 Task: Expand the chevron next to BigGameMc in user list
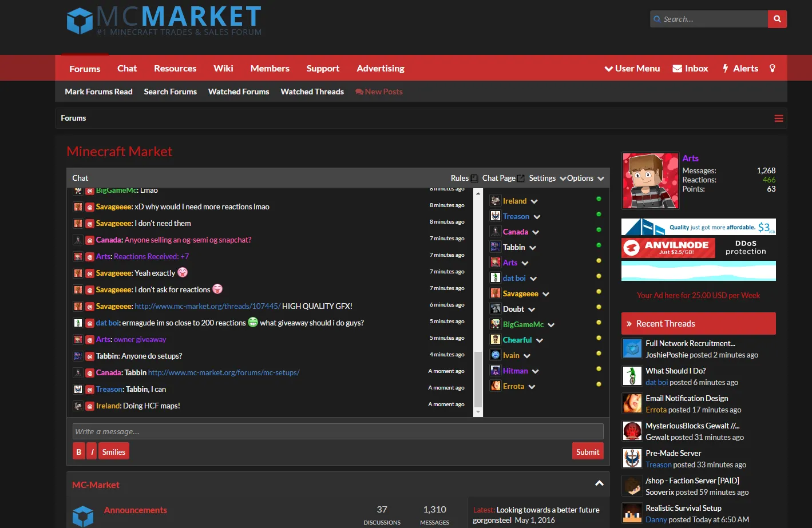click(551, 325)
